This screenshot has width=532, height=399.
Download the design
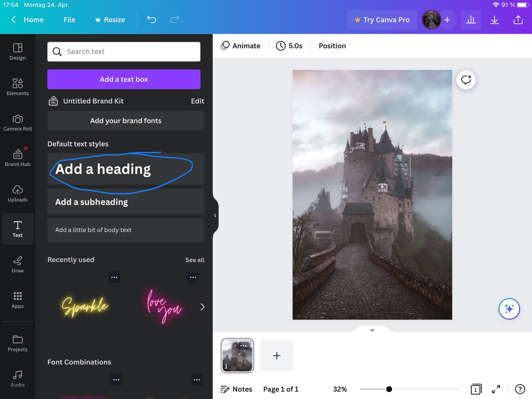pos(494,20)
